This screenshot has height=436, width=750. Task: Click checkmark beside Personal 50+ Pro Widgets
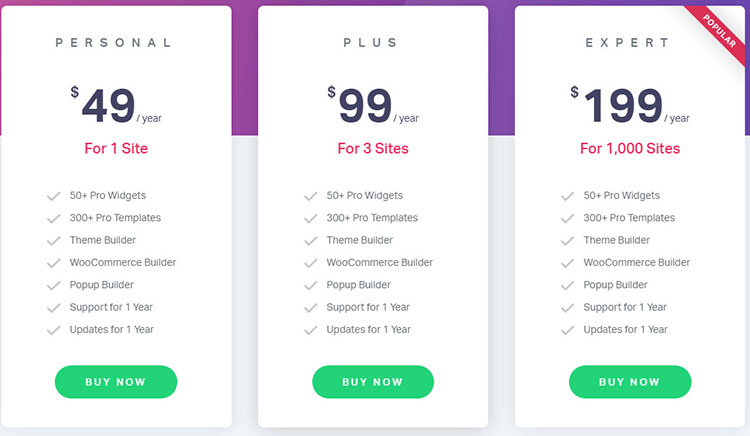click(x=54, y=196)
